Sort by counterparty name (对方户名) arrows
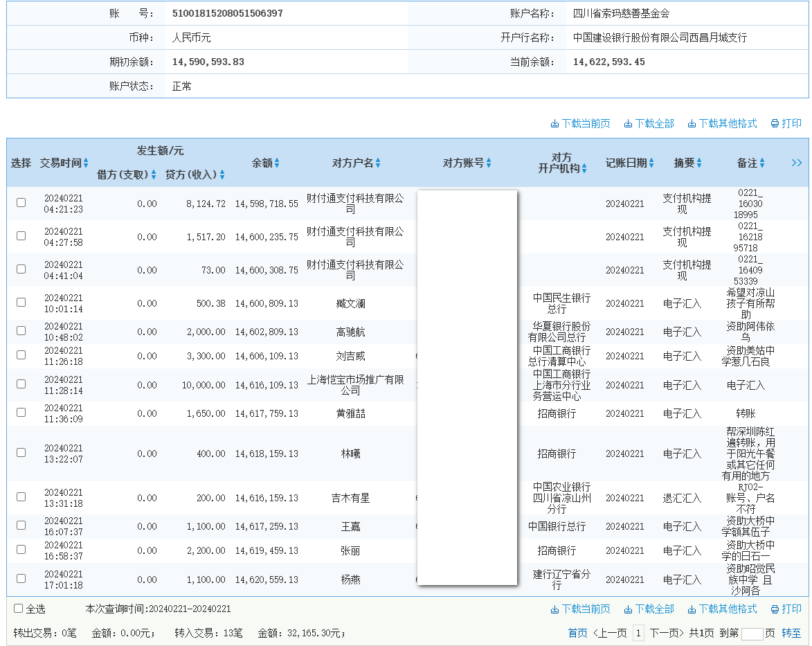The image size is (812, 646). [x=378, y=163]
